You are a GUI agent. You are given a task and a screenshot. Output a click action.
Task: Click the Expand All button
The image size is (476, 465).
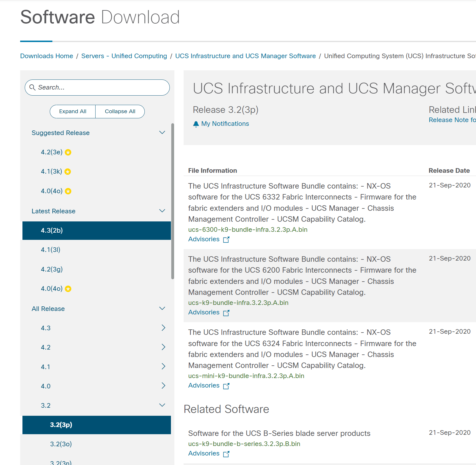[72, 111]
